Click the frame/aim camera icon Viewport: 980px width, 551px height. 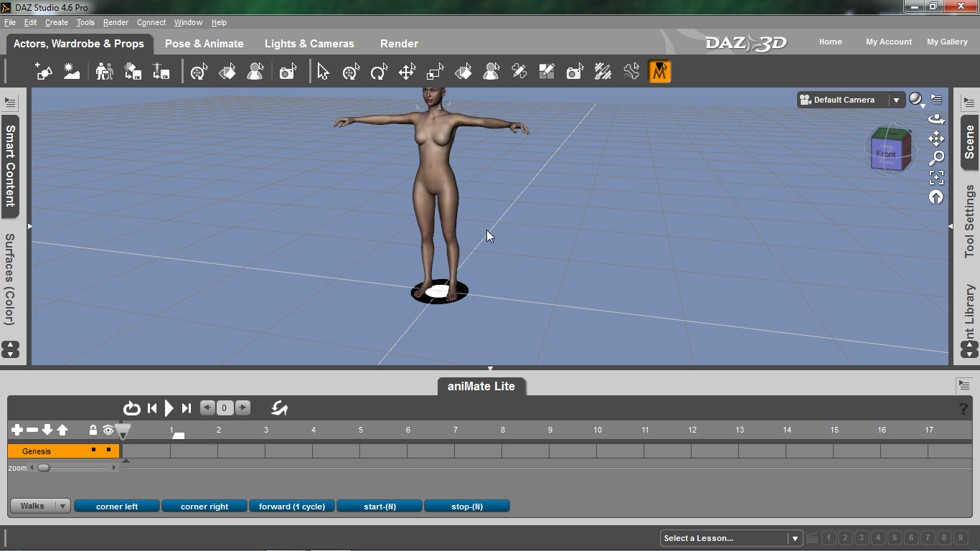(936, 177)
